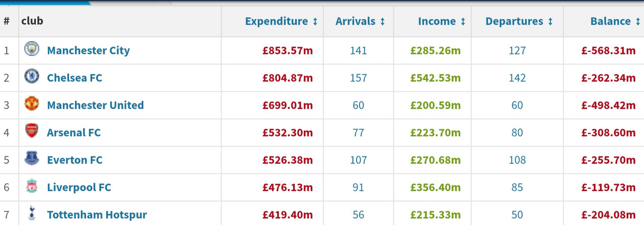This screenshot has height=225, width=644.
Task: Sort table by Departures column
Action: [x=519, y=21]
